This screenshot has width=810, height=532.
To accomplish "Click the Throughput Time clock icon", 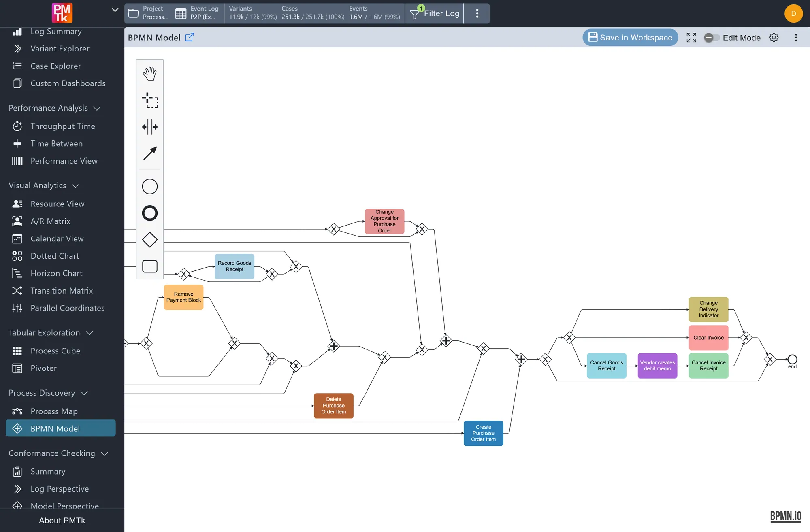I will (17, 126).
